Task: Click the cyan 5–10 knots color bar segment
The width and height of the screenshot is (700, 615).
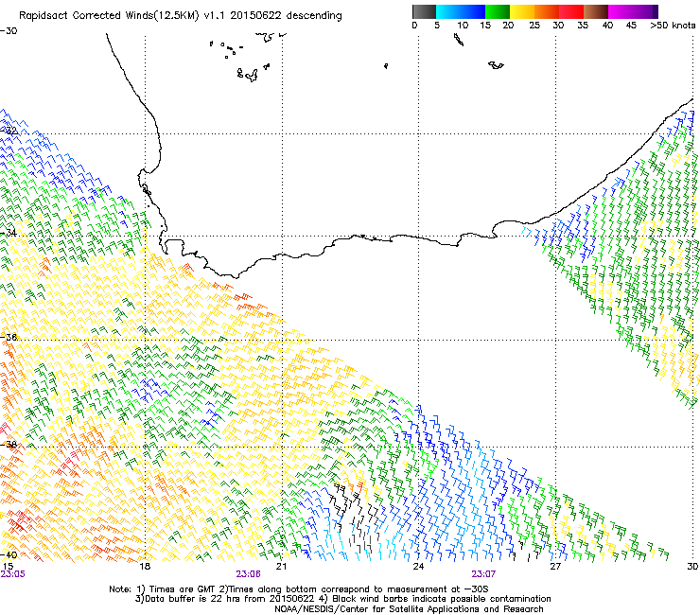Action: point(448,11)
